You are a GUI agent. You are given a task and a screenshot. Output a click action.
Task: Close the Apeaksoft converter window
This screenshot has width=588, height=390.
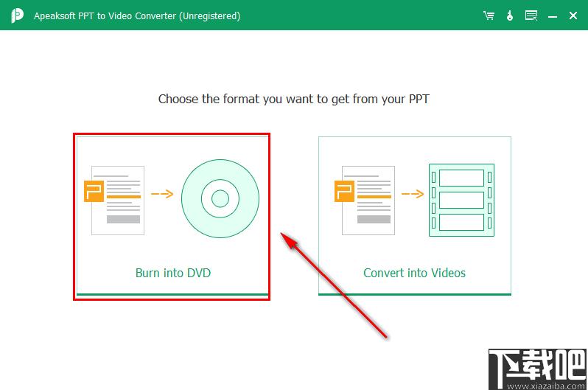pyautogui.click(x=573, y=15)
